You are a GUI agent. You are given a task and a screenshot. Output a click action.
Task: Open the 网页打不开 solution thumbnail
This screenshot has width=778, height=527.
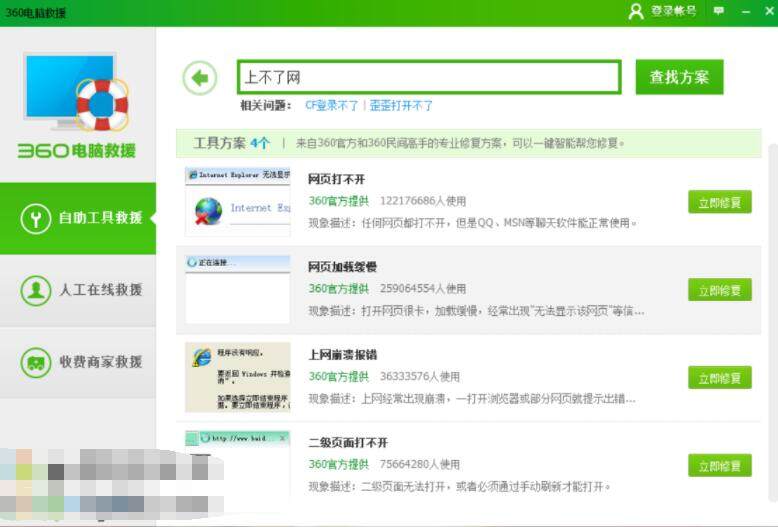click(x=238, y=202)
